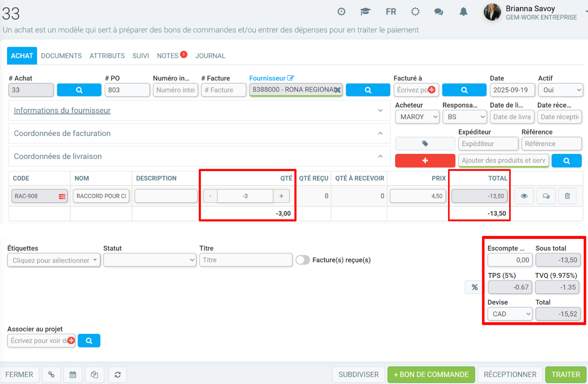588x384 pixels.
Task: Click the Référence input field
Action: point(552,143)
